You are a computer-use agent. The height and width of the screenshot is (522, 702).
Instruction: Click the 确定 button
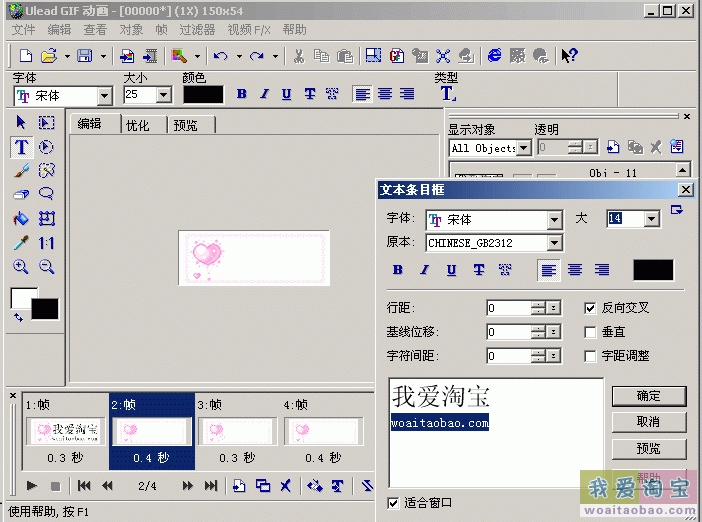(x=649, y=396)
